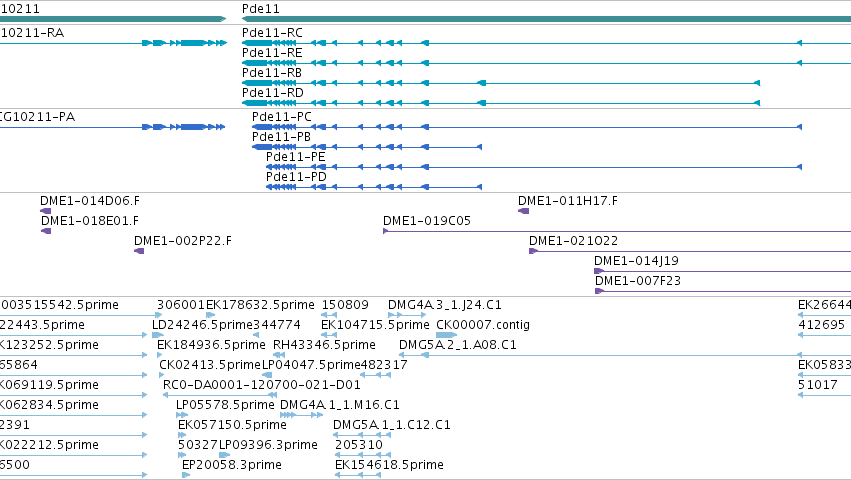Screen dimensions: 851x480
Task: Click the 344774 EST label
Action: tap(277, 325)
